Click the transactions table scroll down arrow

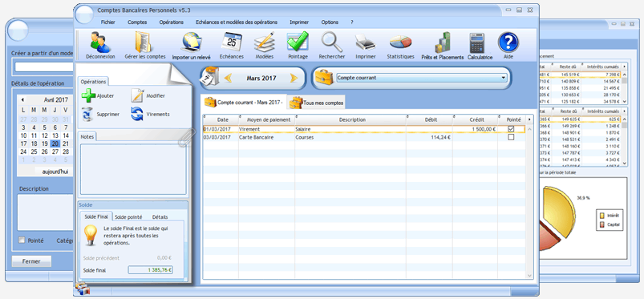click(529, 276)
